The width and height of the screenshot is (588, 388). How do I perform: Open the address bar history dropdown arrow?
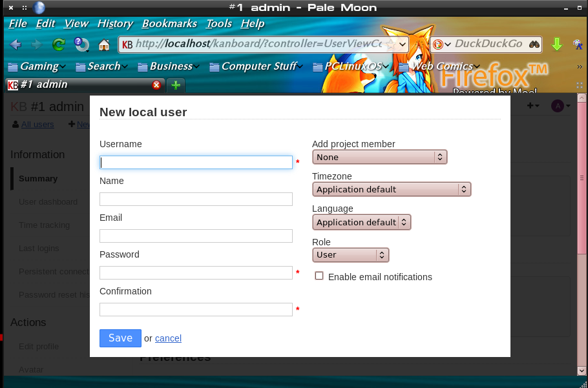coord(403,45)
